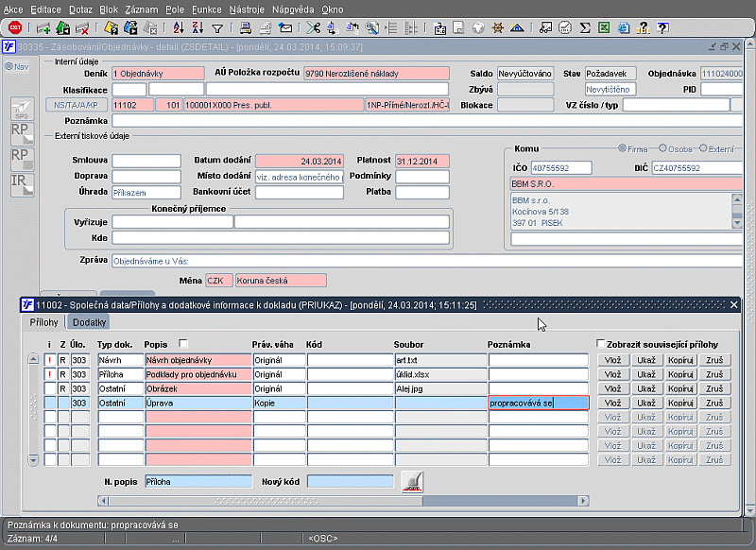Sort descending with the Z-A icon
Screen dimensions: 756x550
pos(197,27)
